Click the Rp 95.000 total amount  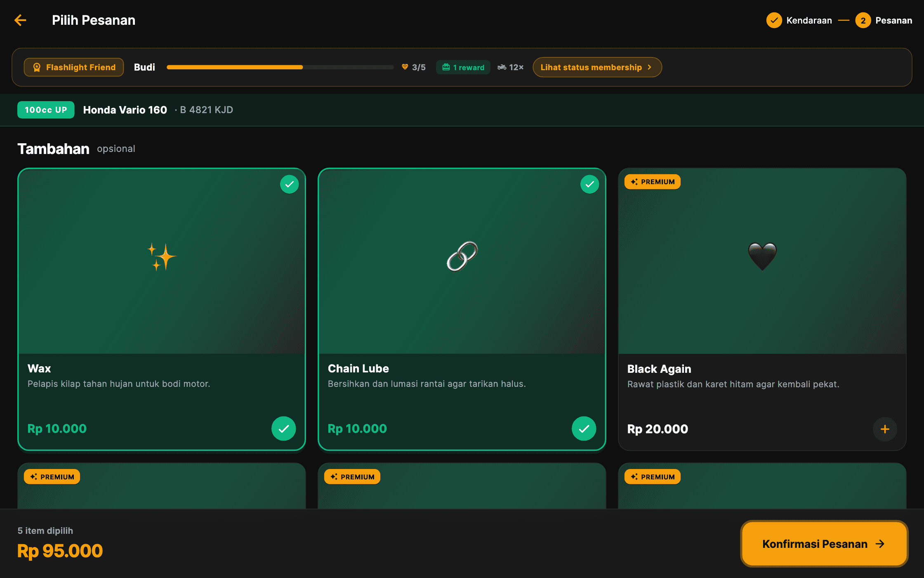(60, 551)
